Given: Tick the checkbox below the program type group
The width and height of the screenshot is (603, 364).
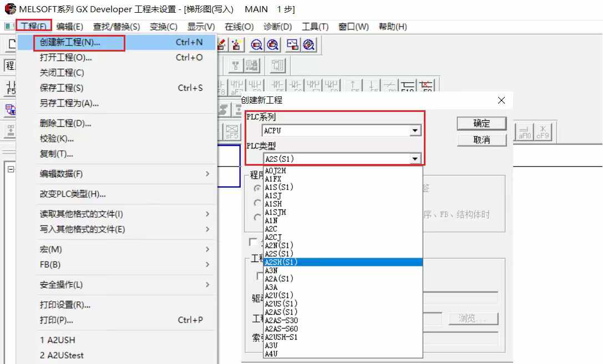Looking at the screenshot, I should click(254, 242).
